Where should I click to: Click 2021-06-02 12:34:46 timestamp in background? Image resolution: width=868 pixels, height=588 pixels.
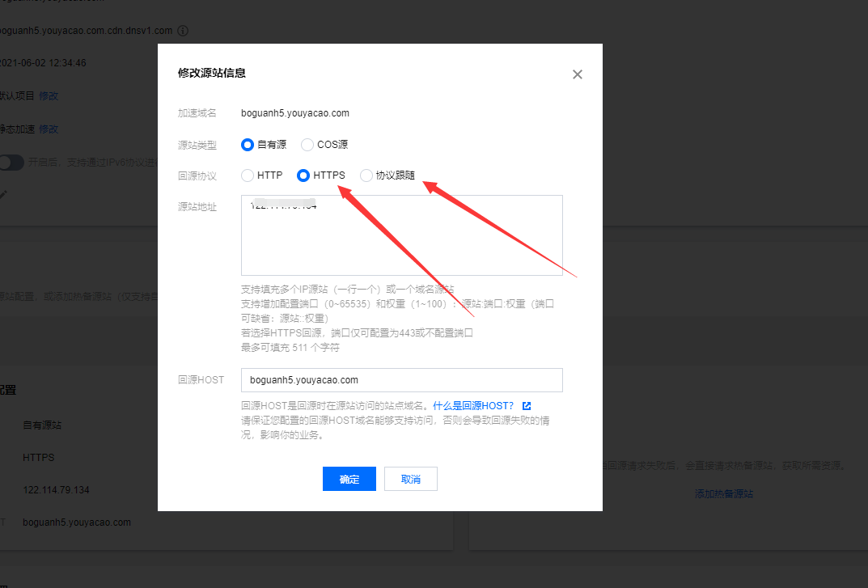point(43,63)
